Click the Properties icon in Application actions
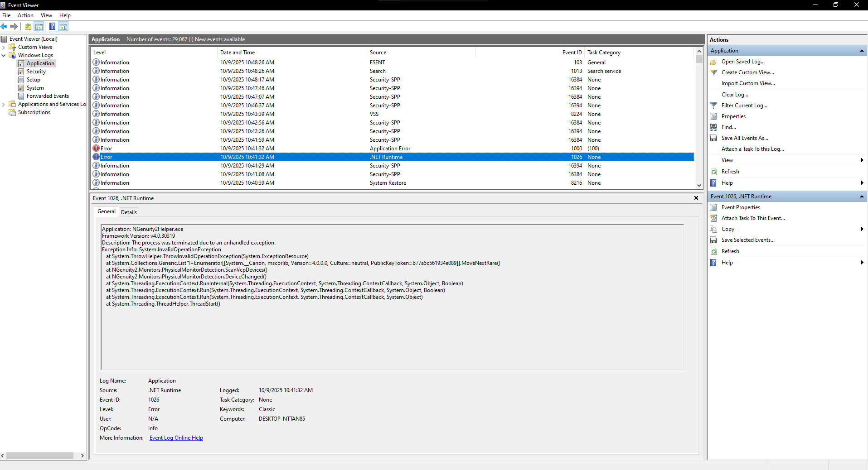This screenshot has width=868, height=470. (713, 116)
